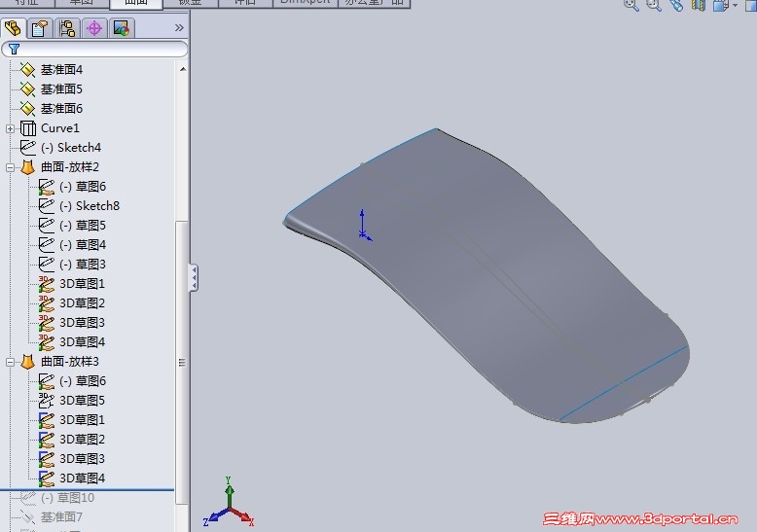Select (-) 草图4 sketch

[82, 245]
